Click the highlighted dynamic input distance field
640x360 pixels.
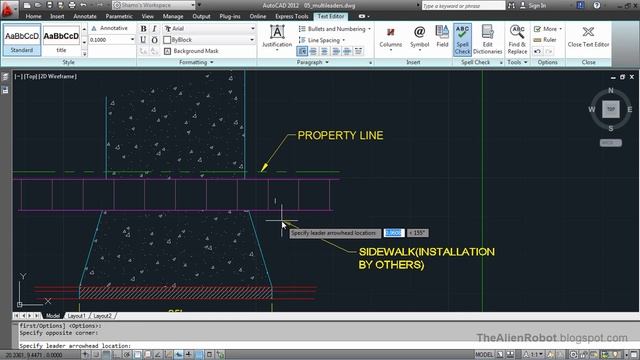(394, 233)
